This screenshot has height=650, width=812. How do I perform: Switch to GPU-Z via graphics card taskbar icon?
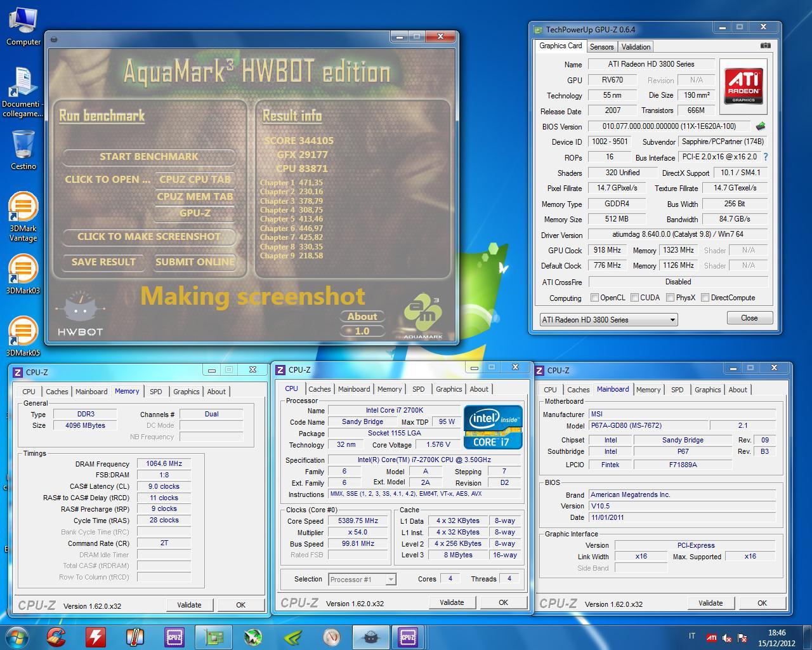click(214, 637)
